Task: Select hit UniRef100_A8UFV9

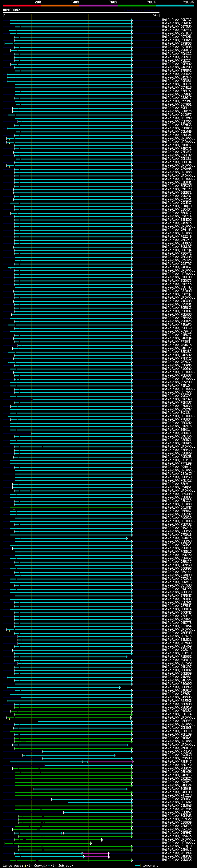Action: point(177,721)
